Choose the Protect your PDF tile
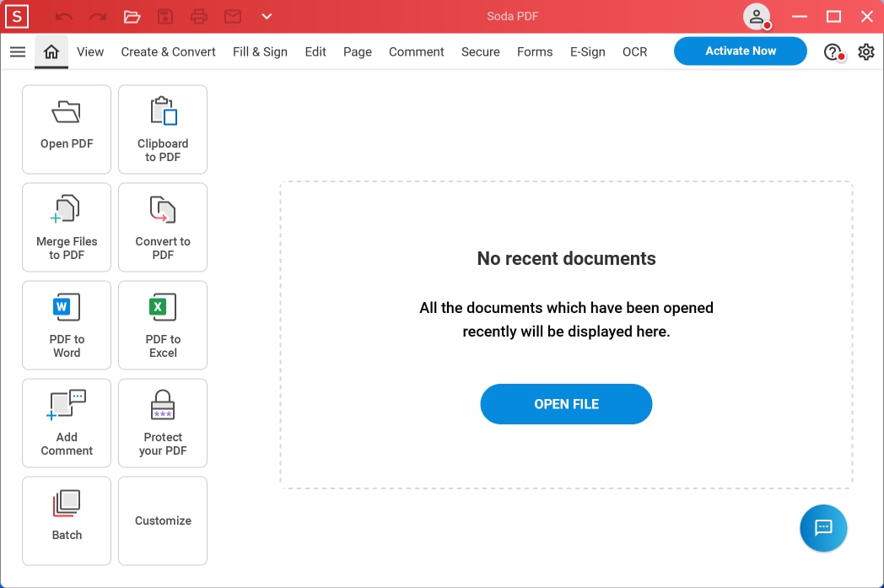 (x=163, y=423)
